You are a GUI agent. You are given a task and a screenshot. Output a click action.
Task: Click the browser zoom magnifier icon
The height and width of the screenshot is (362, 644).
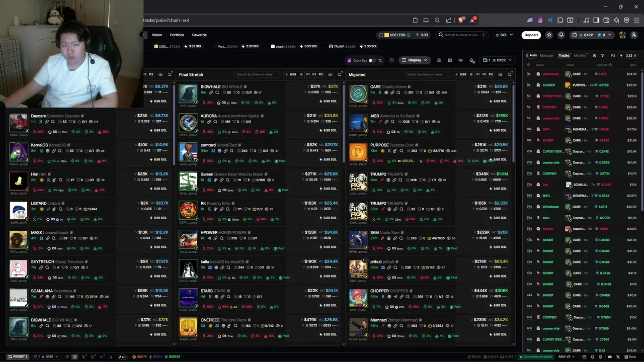(x=437, y=20)
